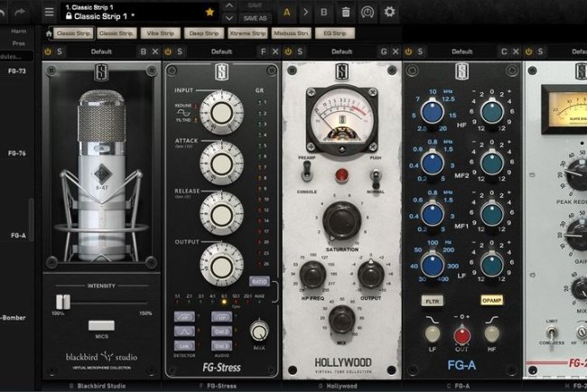Screen dimensions: 587x392
Task: Click the MICS button on Blackbird Studio
Action: click(x=101, y=325)
